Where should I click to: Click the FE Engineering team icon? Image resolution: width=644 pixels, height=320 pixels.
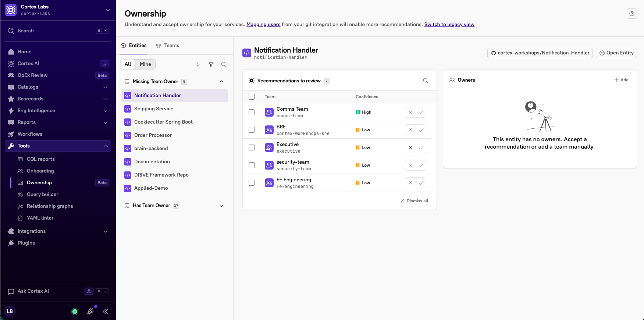point(269,183)
